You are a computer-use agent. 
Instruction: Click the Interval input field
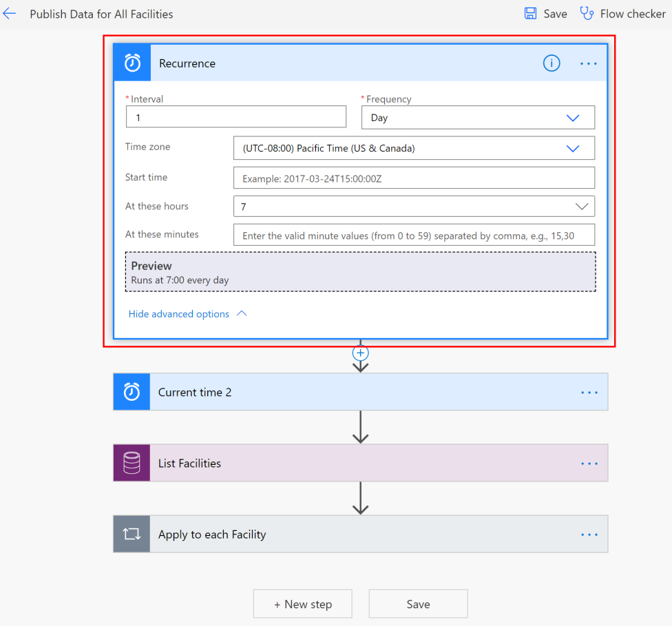pos(236,116)
